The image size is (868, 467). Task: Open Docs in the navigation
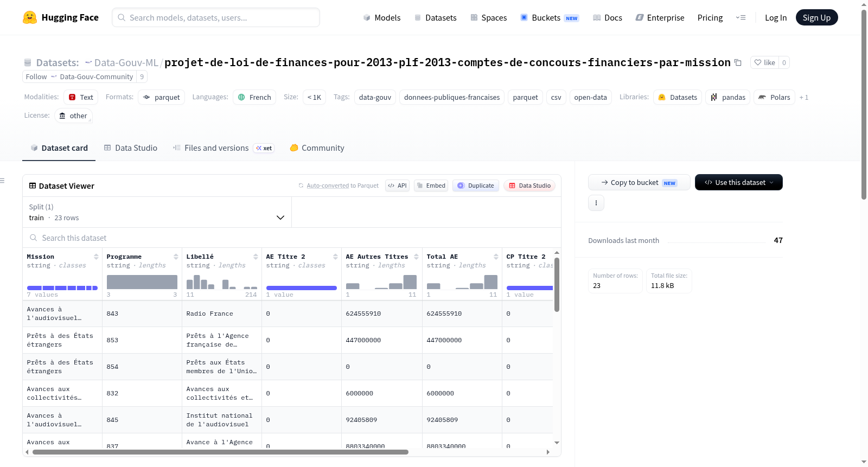pos(607,17)
